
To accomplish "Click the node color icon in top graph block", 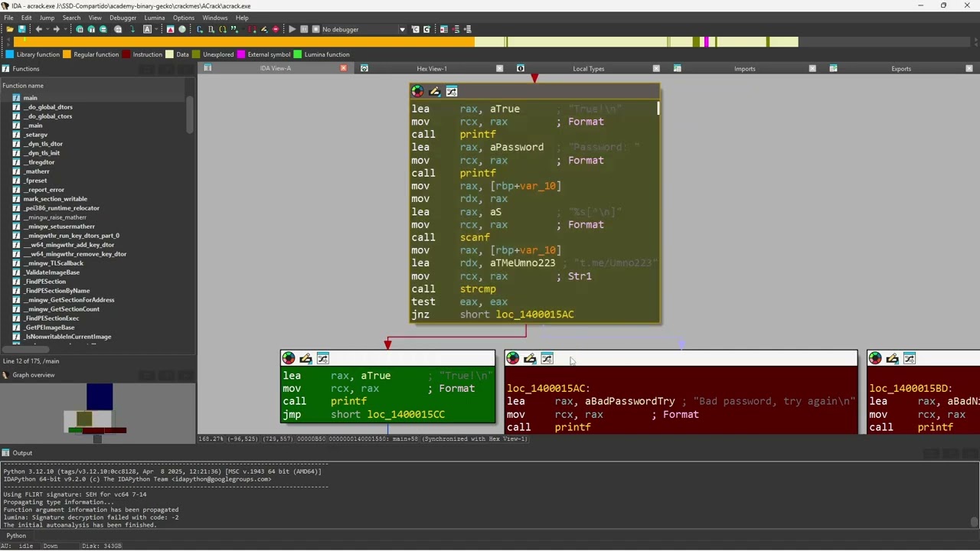I will coord(417,91).
